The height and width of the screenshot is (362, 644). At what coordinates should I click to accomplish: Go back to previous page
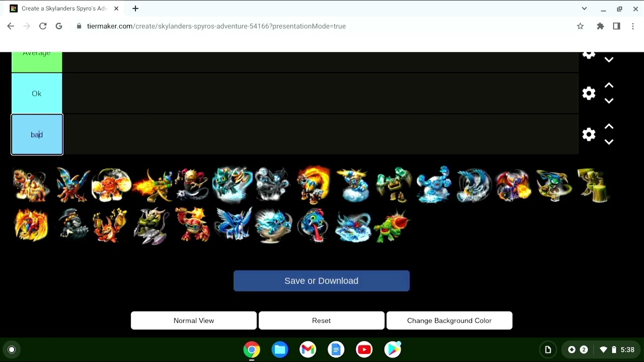11,26
